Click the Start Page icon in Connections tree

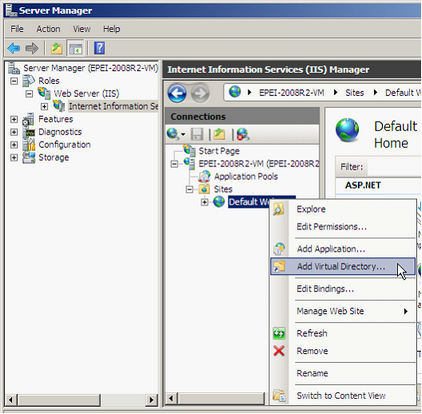[189, 150]
